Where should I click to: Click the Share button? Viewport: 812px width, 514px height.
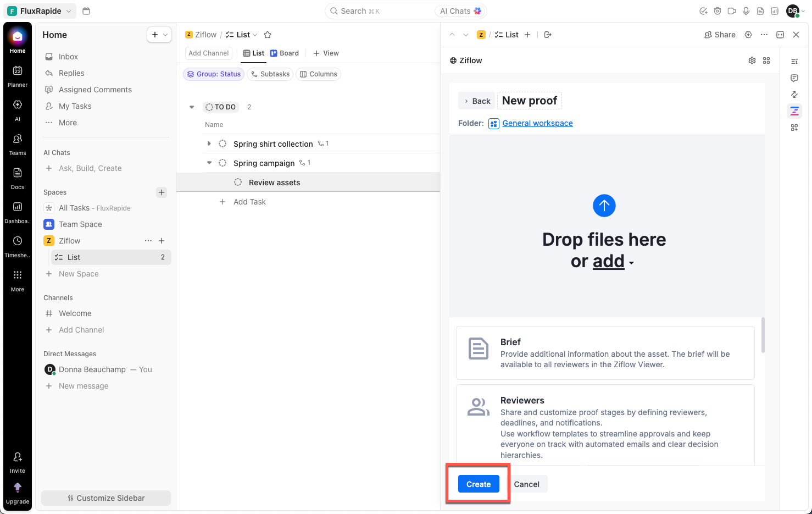click(x=720, y=35)
